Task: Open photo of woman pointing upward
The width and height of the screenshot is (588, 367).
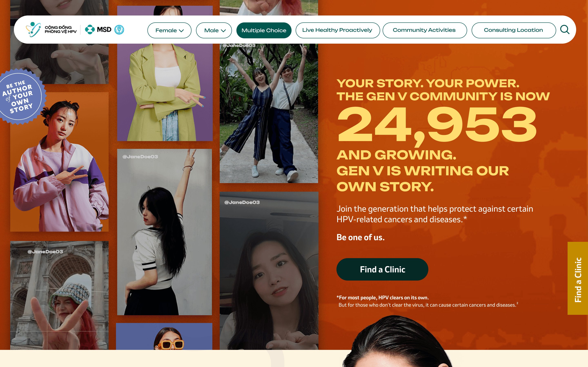Action: [x=165, y=232]
